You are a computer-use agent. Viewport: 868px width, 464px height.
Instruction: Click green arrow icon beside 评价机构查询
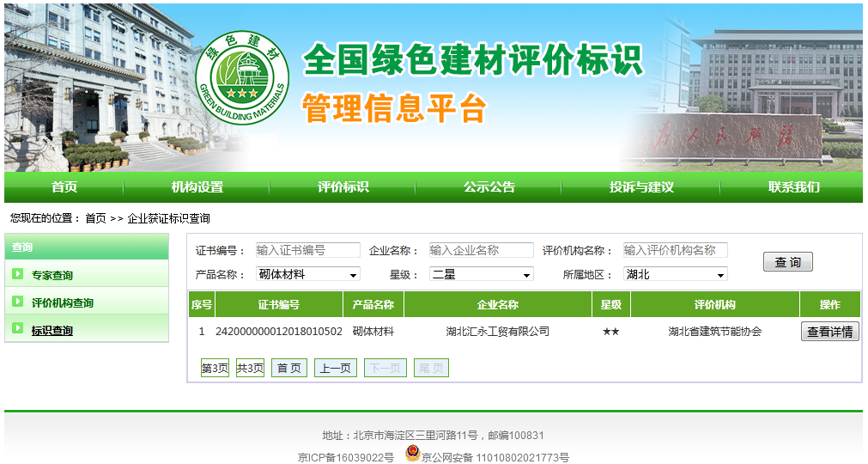click(17, 302)
